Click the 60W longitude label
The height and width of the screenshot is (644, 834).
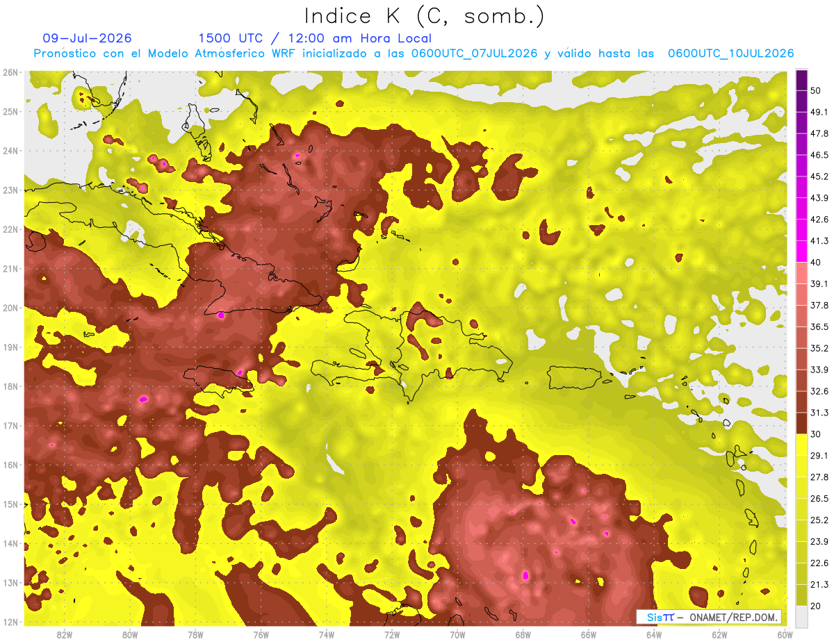pos(785,634)
